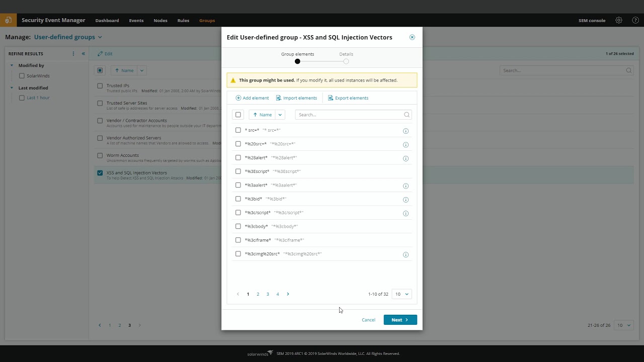The width and height of the screenshot is (644, 362).
Task: Open info icon for *%3c/script* element
Action: pos(406,213)
